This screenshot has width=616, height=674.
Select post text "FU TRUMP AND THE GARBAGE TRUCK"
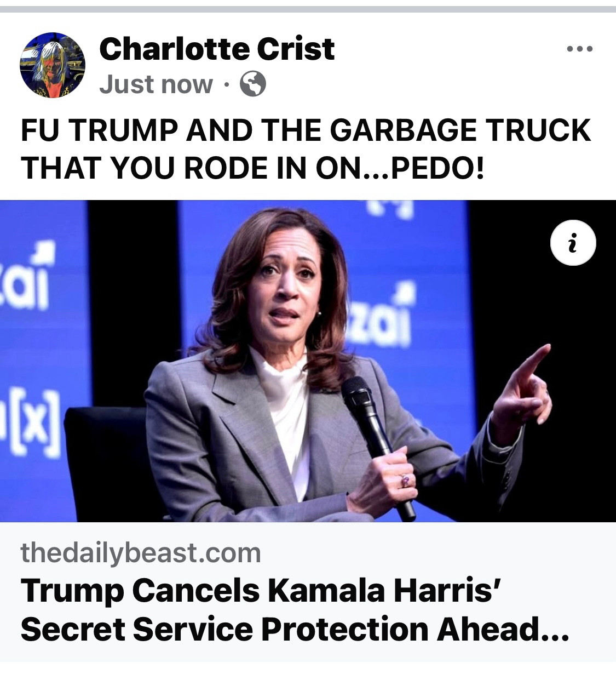(x=306, y=130)
